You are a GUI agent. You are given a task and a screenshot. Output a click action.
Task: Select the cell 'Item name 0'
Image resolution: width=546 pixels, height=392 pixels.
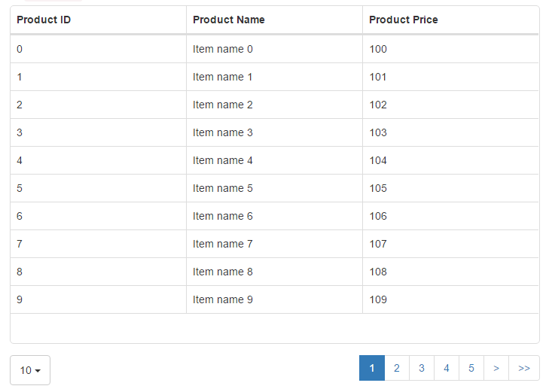pyautogui.click(x=274, y=49)
